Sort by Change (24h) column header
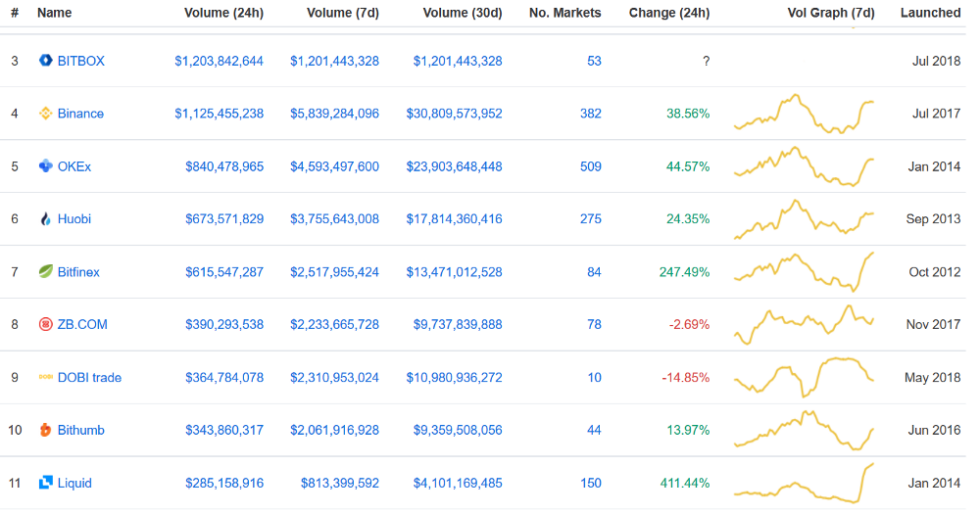980x514 pixels. pos(669,13)
